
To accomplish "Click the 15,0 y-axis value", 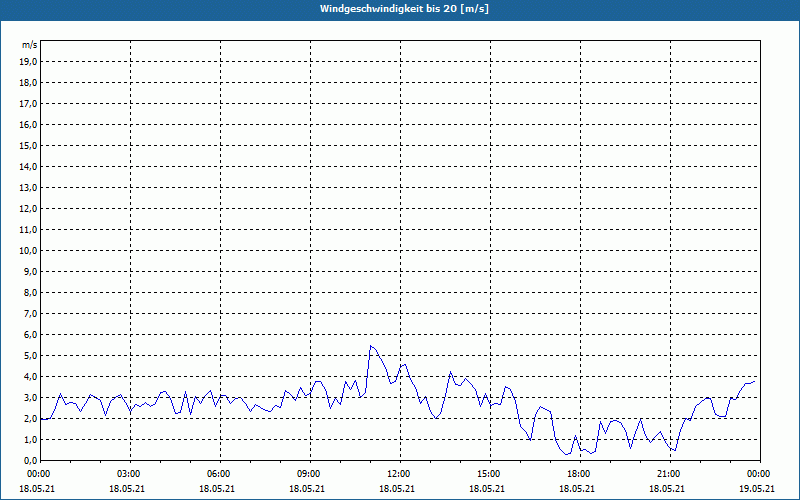I will pyautogui.click(x=29, y=145).
